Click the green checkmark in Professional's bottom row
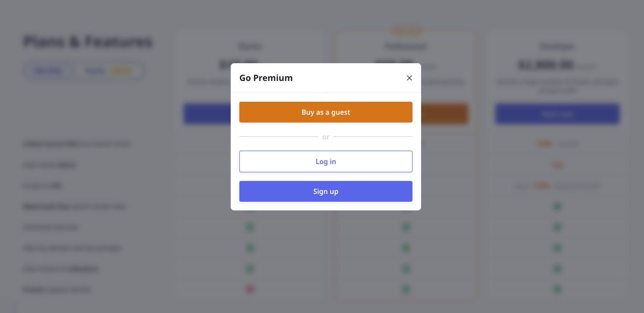The width and height of the screenshot is (644, 313). [x=406, y=289]
